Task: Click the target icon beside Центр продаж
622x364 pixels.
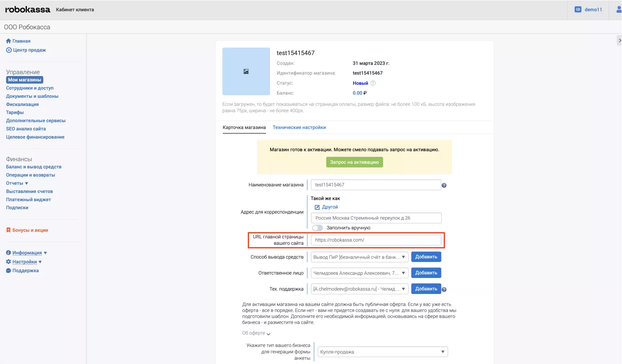Action: pos(9,50)
